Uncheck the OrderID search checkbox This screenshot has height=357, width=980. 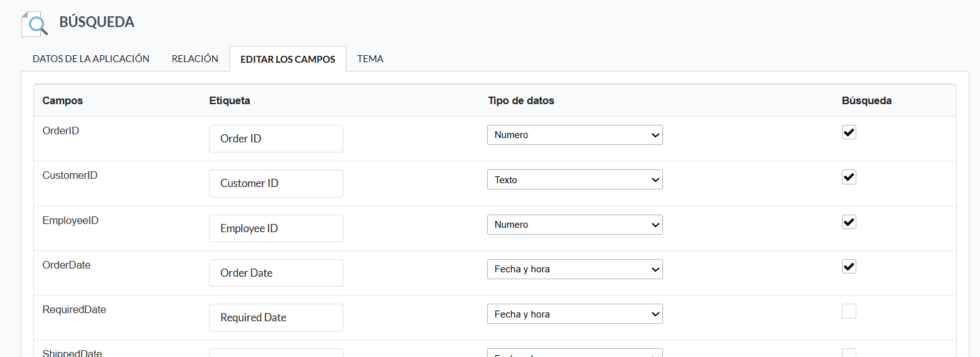click(x=849, y=132)
